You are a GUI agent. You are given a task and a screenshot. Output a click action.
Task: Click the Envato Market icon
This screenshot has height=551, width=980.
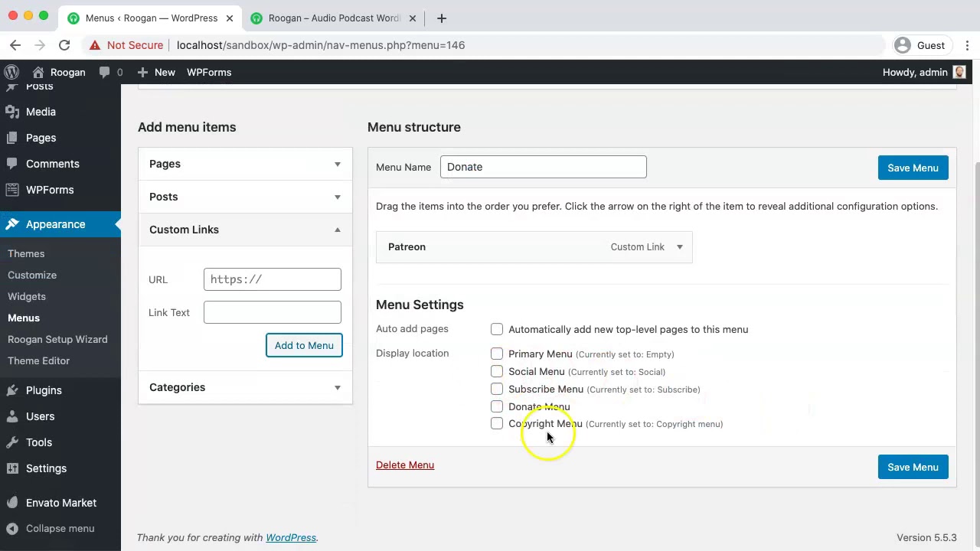point(11,503)
